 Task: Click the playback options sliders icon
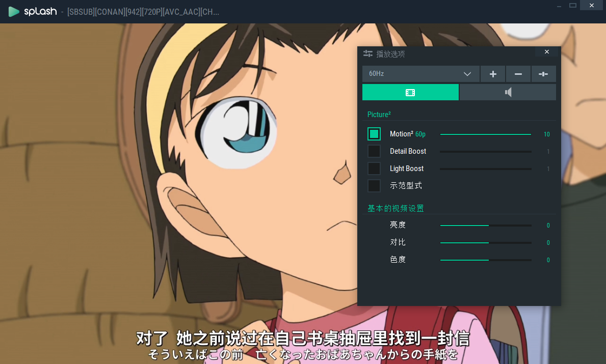point(368,53)
